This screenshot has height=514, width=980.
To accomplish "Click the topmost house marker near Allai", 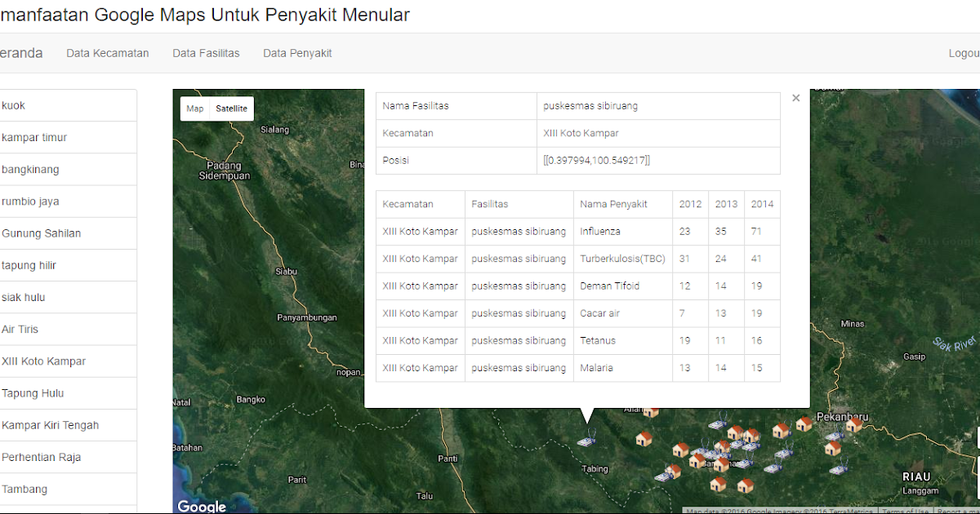I will (650, 413).
